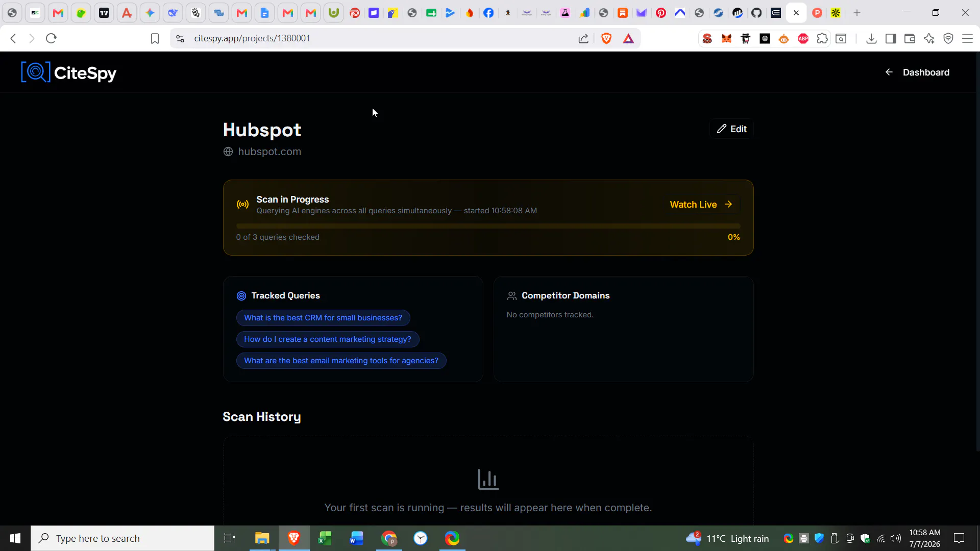Show browser downloads
Viewport: 980px width, 551px height.
click(x=871, y=39)
